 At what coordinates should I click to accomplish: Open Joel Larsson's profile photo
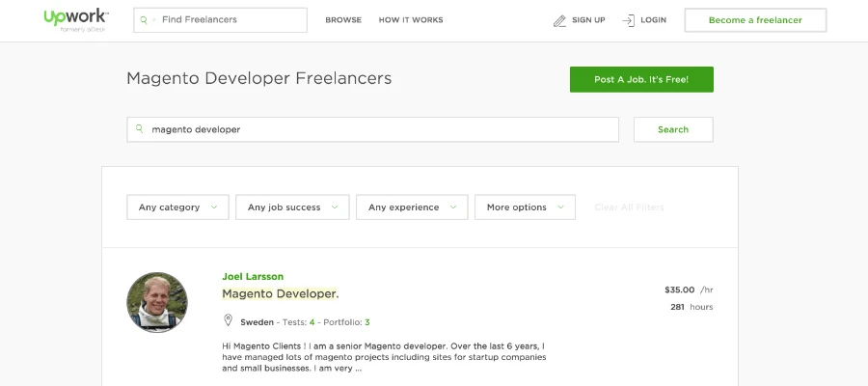tap(157, 302)
